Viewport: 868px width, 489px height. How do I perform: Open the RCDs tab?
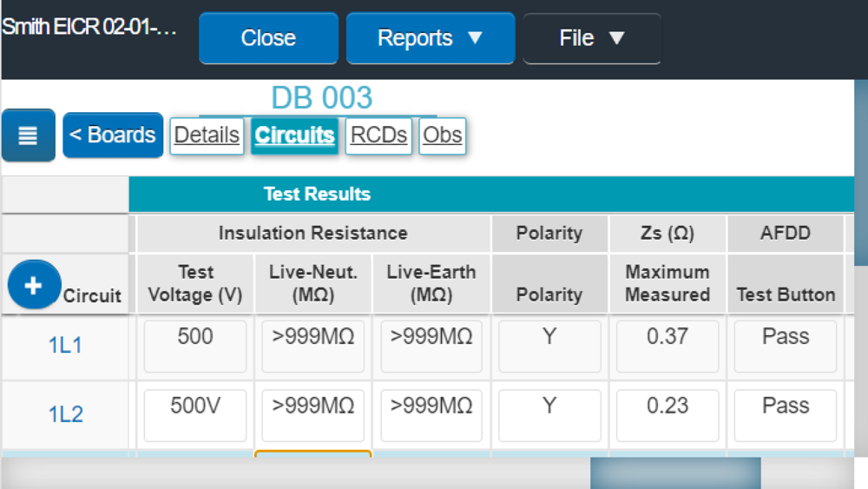point(378,135)
